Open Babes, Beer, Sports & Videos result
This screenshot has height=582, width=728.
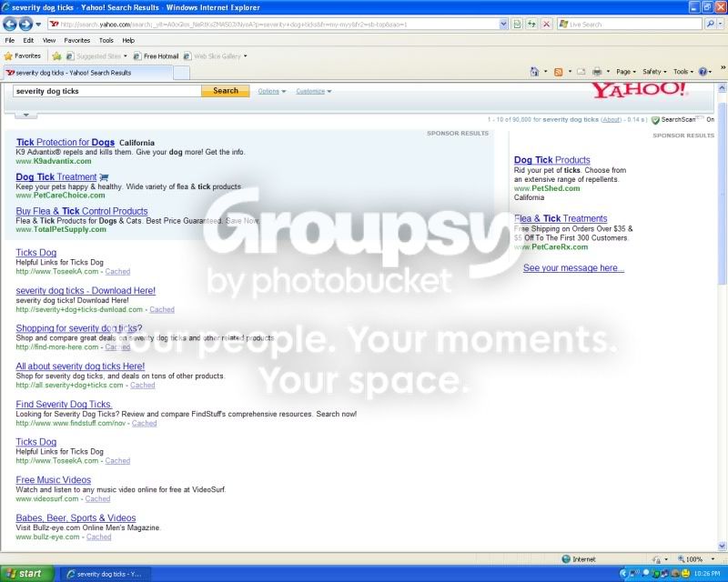pyautogui.click(x=76, y=518)
